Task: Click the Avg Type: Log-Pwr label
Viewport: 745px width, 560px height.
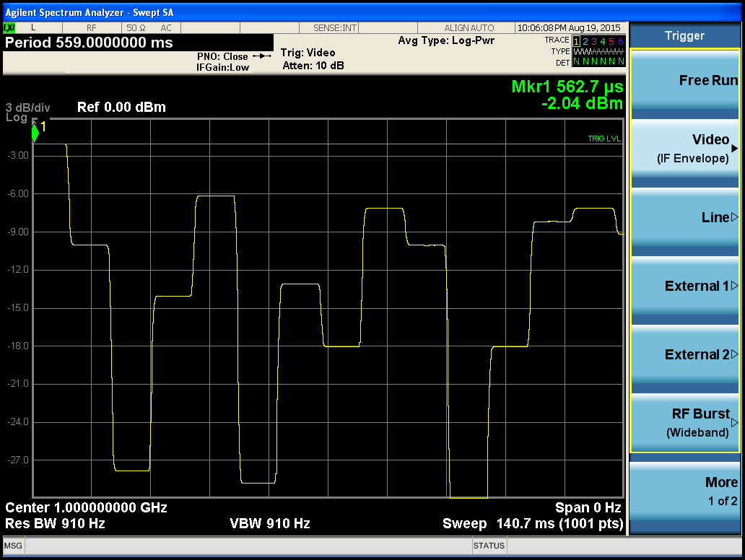Action: pyautogui.click(x=446, y=40)
